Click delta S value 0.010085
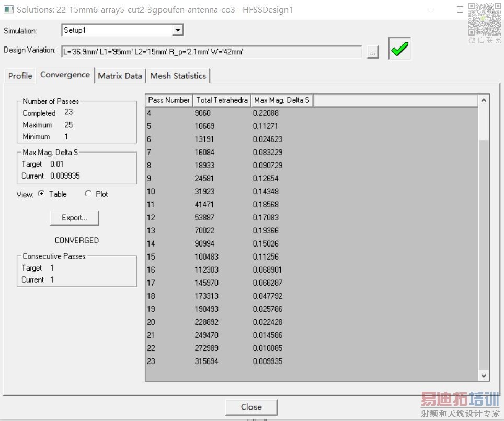This screenshot has height=421, width=504. [268, 348]
